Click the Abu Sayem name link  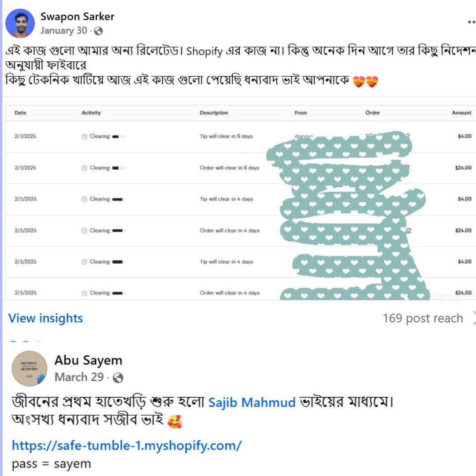(88, 361)
